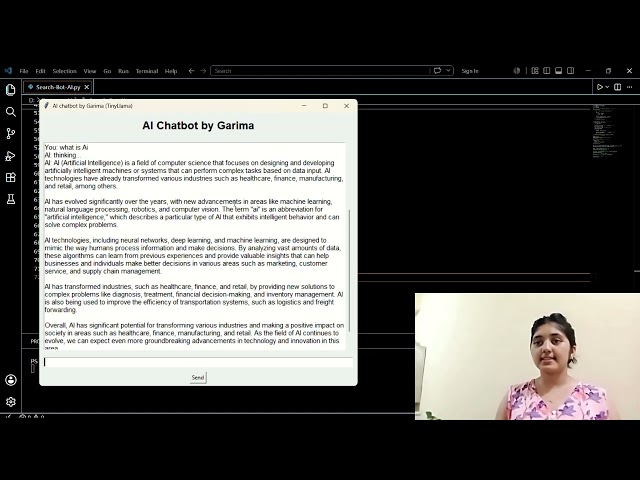Open the Explorer view in activity bar

(x=11, y=89)
